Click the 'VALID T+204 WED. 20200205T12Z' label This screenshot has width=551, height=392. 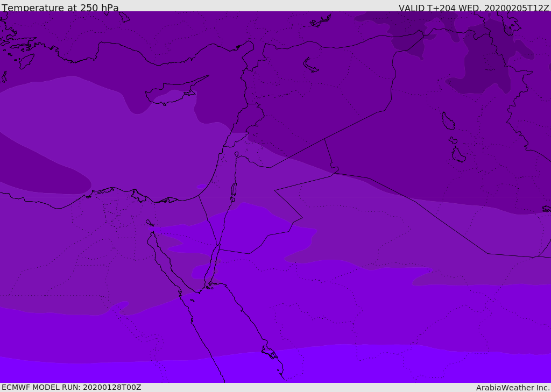coord(474,8)
